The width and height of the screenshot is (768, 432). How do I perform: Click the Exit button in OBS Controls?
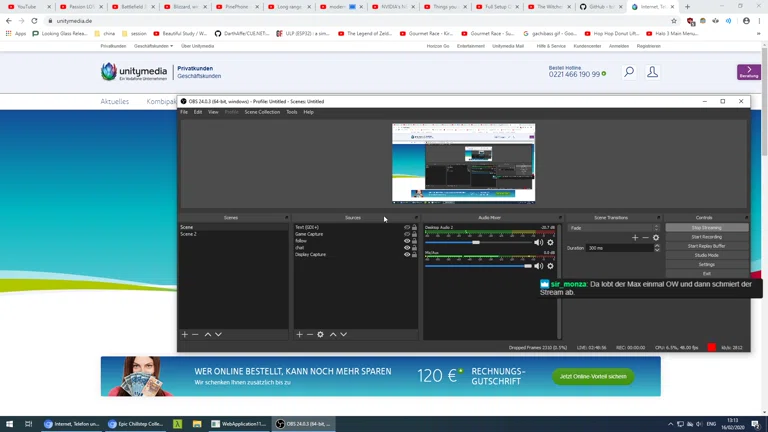[707, 274]
